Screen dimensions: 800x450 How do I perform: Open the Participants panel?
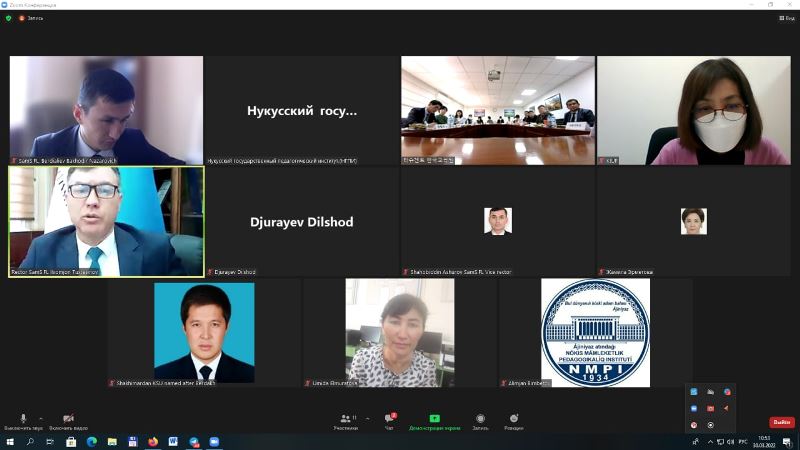(x=345, y=419)
